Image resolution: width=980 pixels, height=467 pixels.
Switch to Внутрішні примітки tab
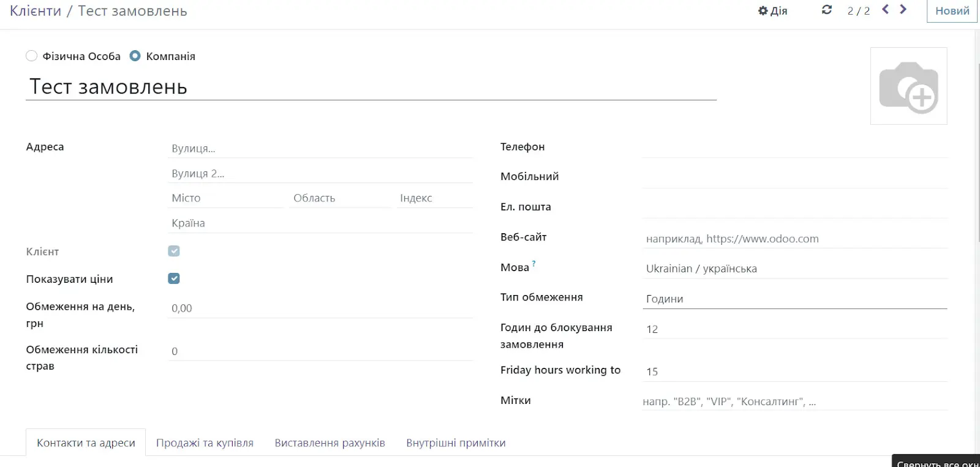[x=456, y=443]
